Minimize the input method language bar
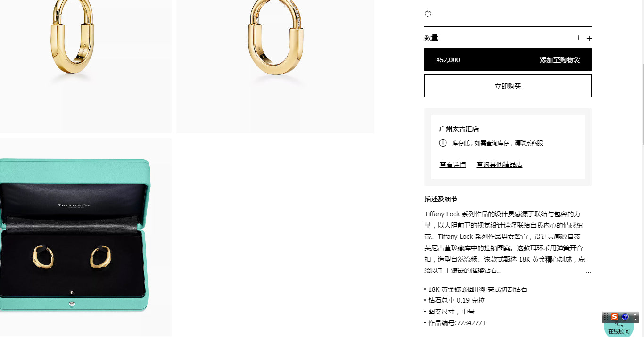Screen dimensions: 644x337 click(x=635, y=314)
